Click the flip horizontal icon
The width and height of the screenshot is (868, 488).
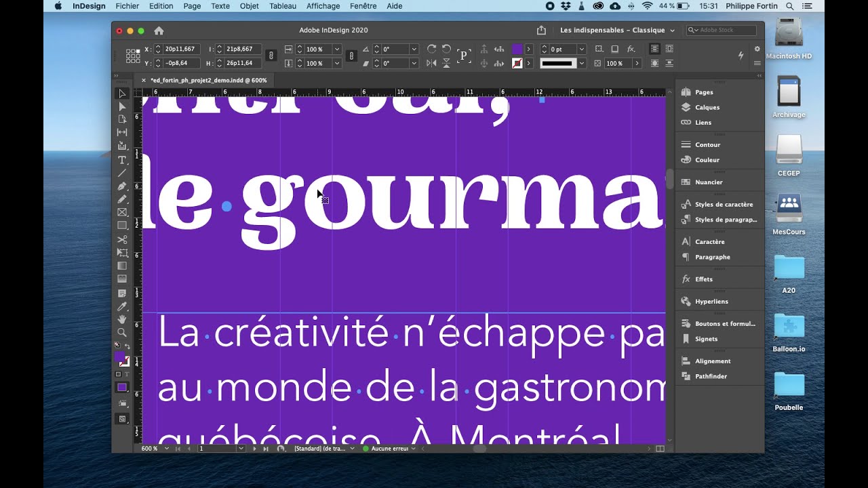coord(432,63)
